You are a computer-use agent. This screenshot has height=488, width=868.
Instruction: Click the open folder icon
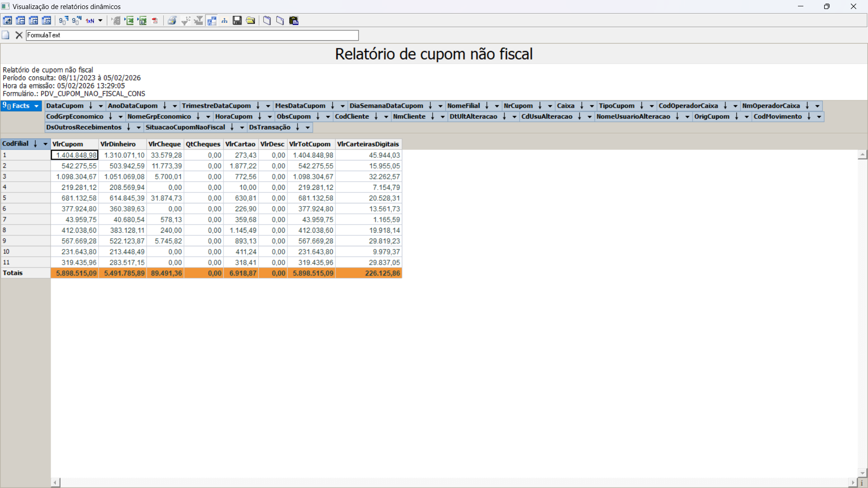tap(250, 21)
